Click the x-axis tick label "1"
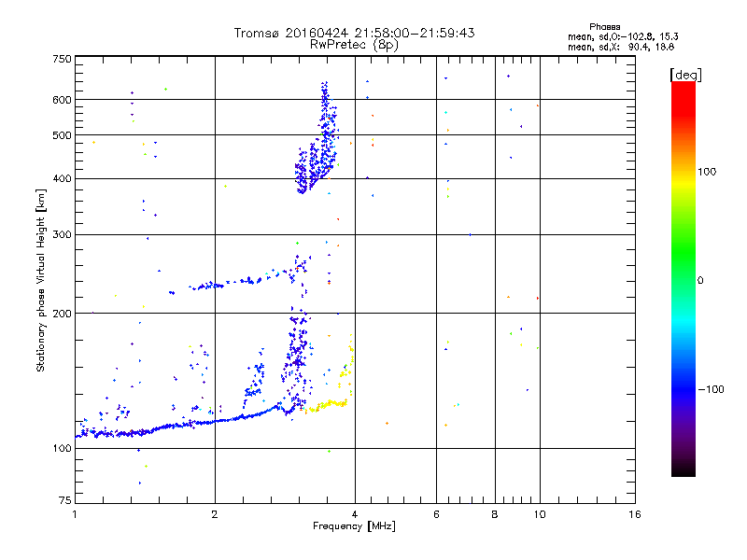 click(x=76, y=514)
